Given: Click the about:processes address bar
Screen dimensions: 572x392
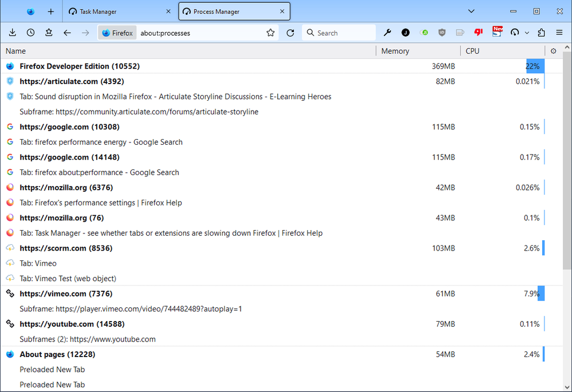Looking at the screenshot, I should (200, 33).
